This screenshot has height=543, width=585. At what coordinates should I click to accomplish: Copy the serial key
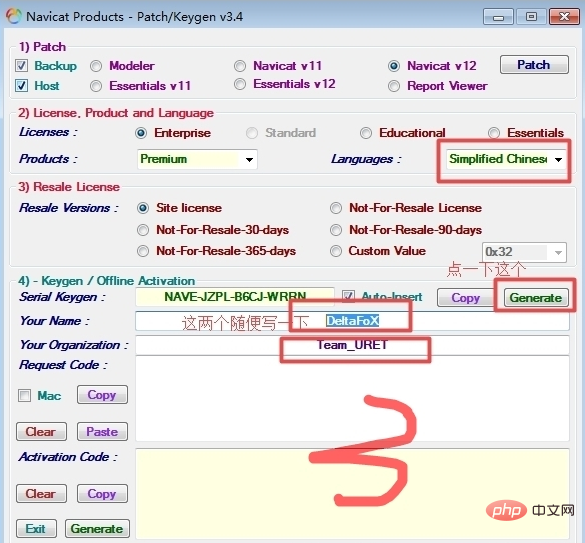click(x=465, y=298)
